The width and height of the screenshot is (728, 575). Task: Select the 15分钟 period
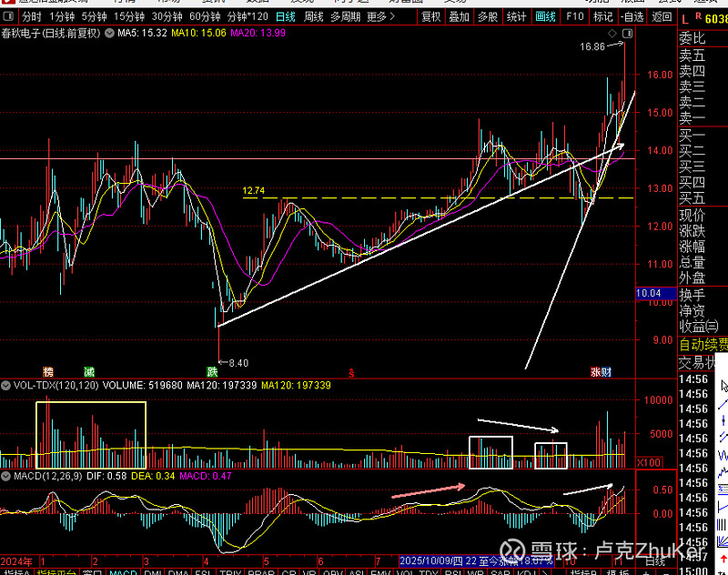(129, 17)
